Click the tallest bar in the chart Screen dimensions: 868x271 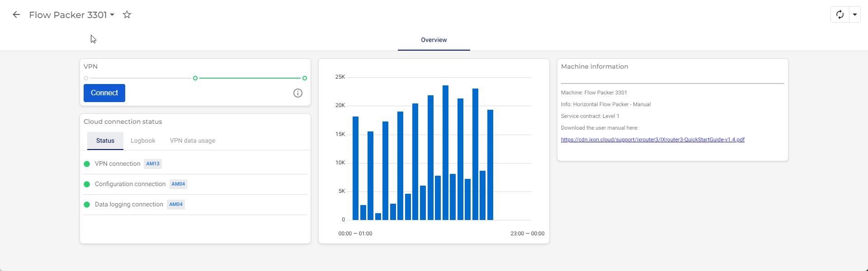pyautogui.click(x=445, y=153)
